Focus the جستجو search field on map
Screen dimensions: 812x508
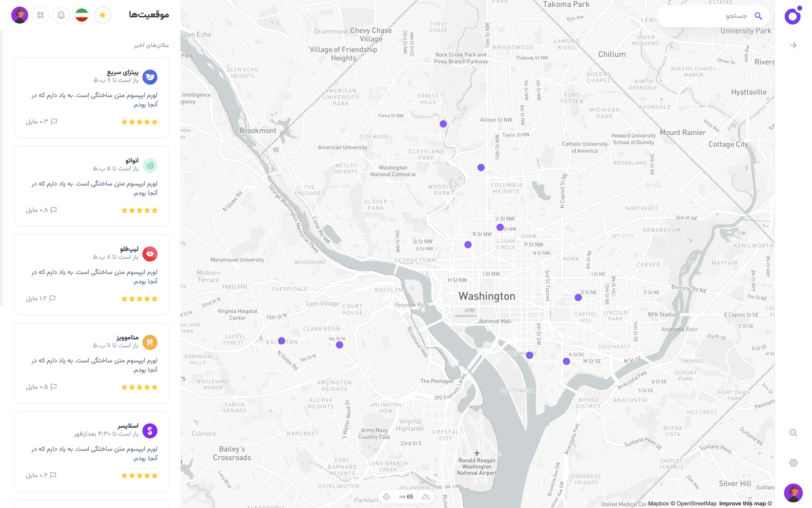pos(706,16)
